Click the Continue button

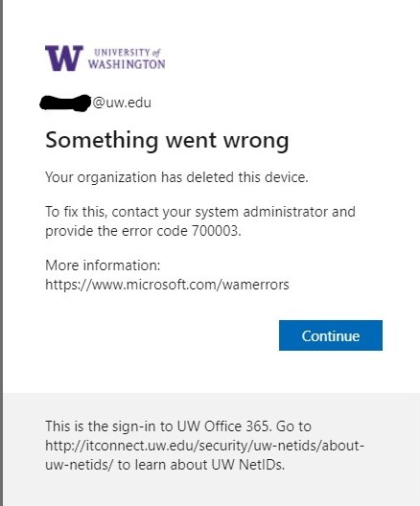(331, 335)
